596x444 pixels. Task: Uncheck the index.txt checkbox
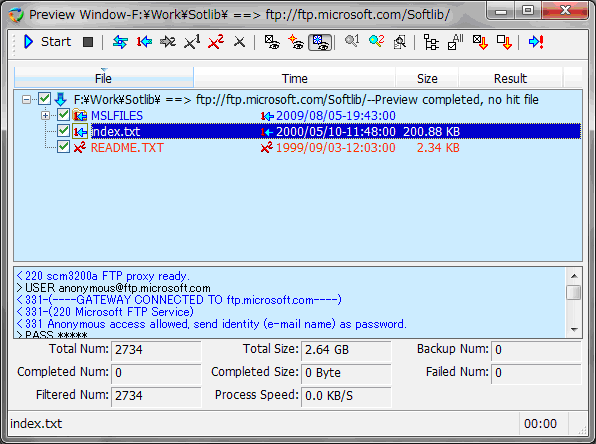point(63,131)
